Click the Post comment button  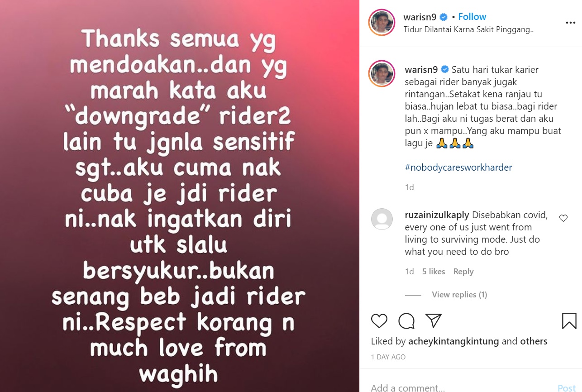pos(567,388)
